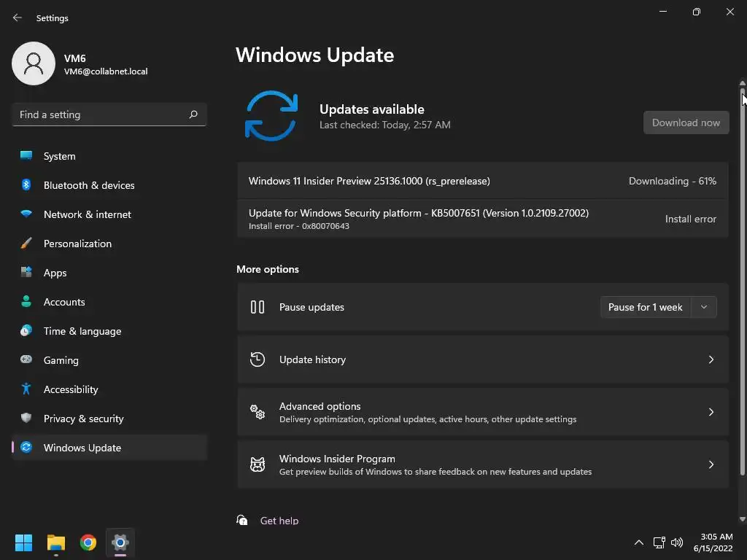Click the KB5007651 Windows Security platform update
The width and height of the screenshot is (747, 560).
coord(483,219)
